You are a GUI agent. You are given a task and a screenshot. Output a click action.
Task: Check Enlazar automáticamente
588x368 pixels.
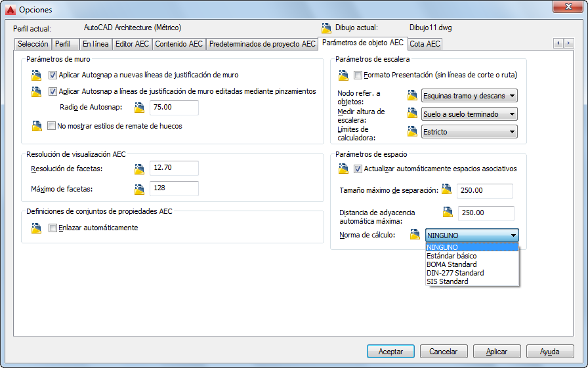[x=53, y=228]
